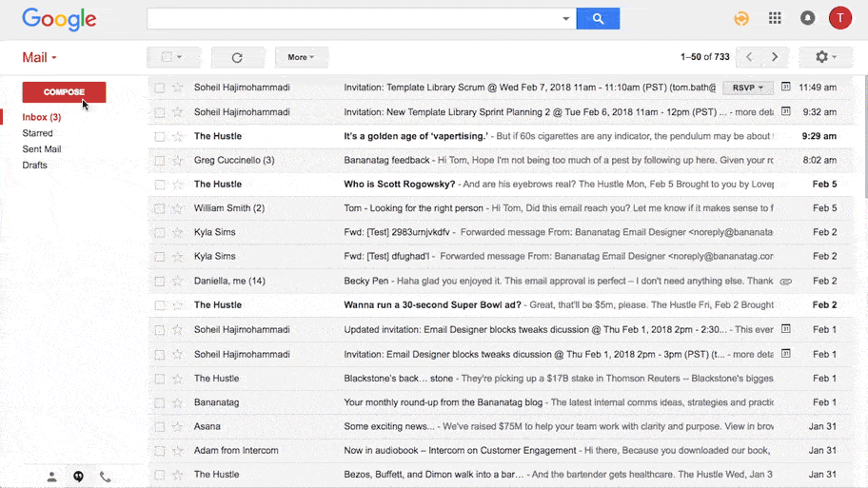Click calendar icon on Updated invitation email

785,329
